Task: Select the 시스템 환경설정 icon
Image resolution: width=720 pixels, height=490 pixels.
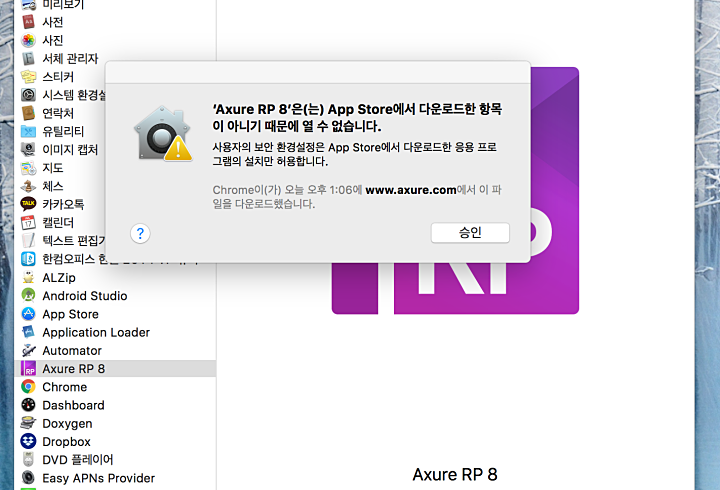Action: [x=28, y=95]
